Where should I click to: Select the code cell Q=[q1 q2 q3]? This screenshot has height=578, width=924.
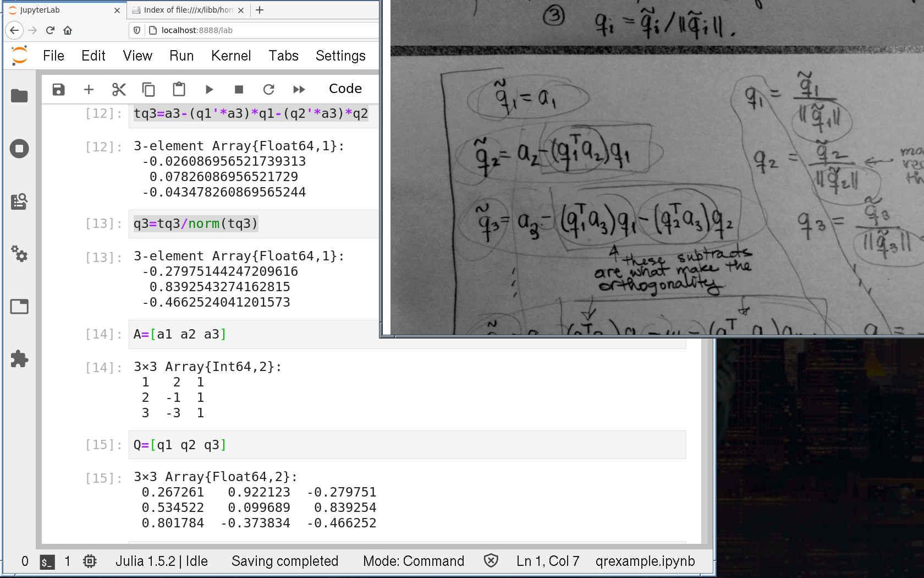[407, 445]
